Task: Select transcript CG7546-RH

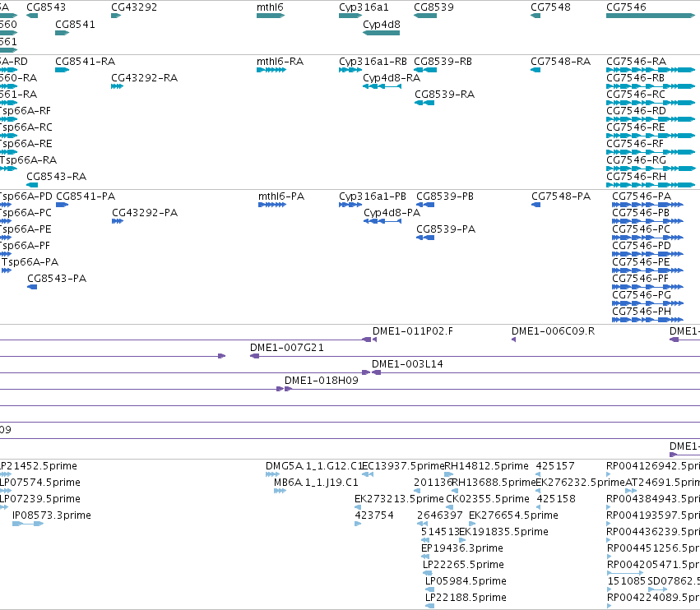Action: coord(636,177)
